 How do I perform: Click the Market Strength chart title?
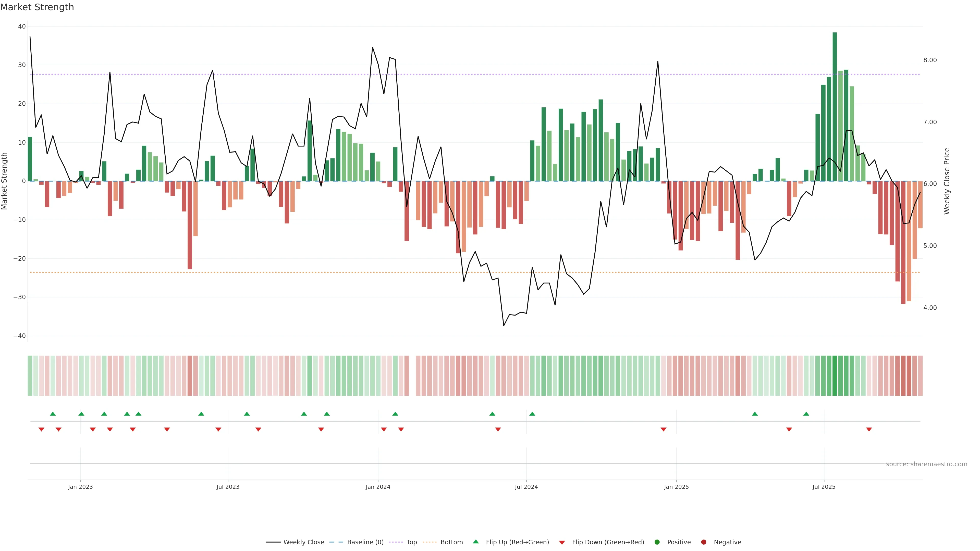[x=37, y=7]
